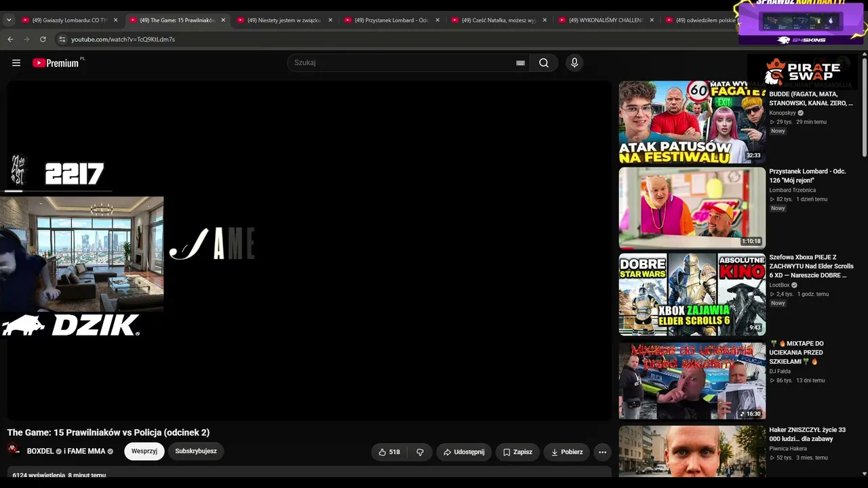
Task: Download the video with Pobierz
Action: tap(566, 452)
